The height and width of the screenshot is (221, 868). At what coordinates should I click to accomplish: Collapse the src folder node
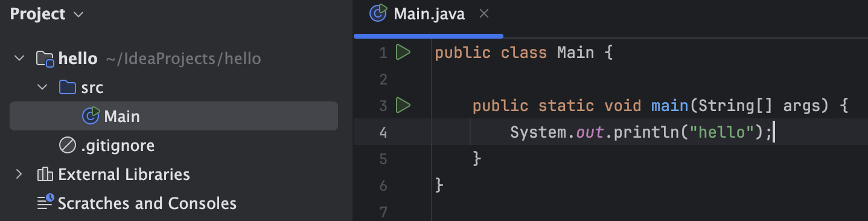pyautogui.click(x=42, y=88)
